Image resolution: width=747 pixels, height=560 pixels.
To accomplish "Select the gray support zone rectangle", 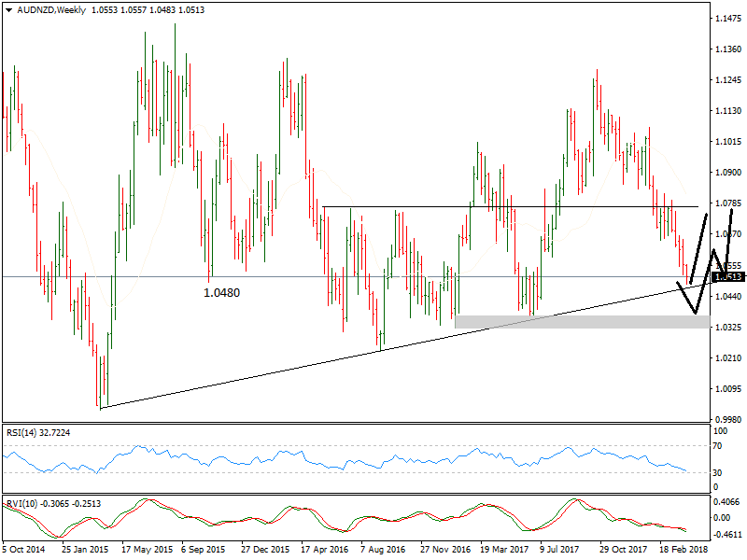I will 582,322.
